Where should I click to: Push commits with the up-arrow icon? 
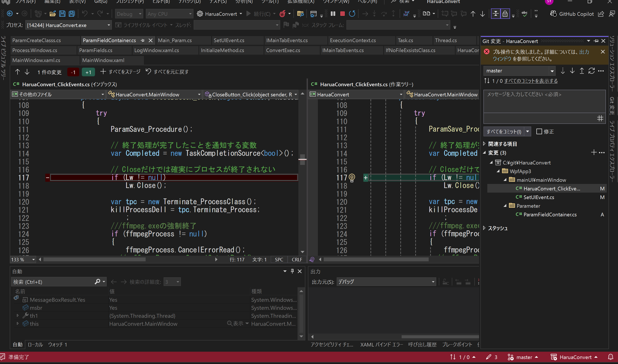point(582,71)
